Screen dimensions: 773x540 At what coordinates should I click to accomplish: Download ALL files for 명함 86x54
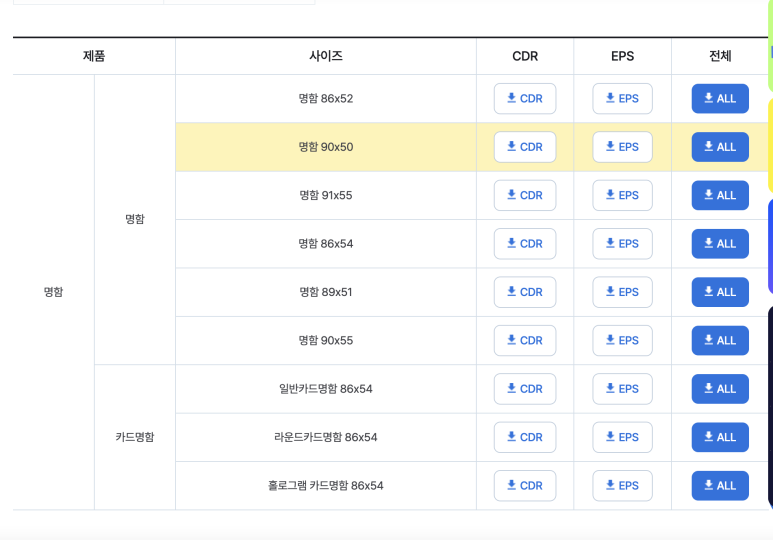(720, 244)
